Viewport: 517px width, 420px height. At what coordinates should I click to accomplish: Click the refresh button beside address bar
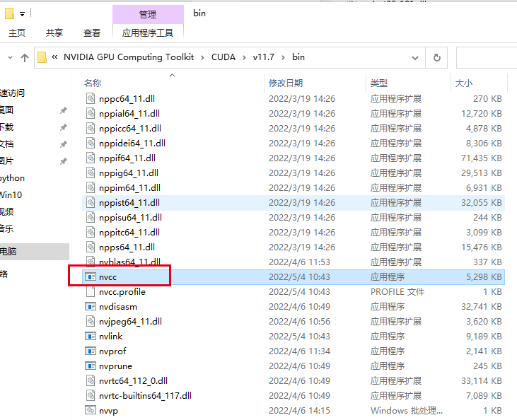(437, 58)
